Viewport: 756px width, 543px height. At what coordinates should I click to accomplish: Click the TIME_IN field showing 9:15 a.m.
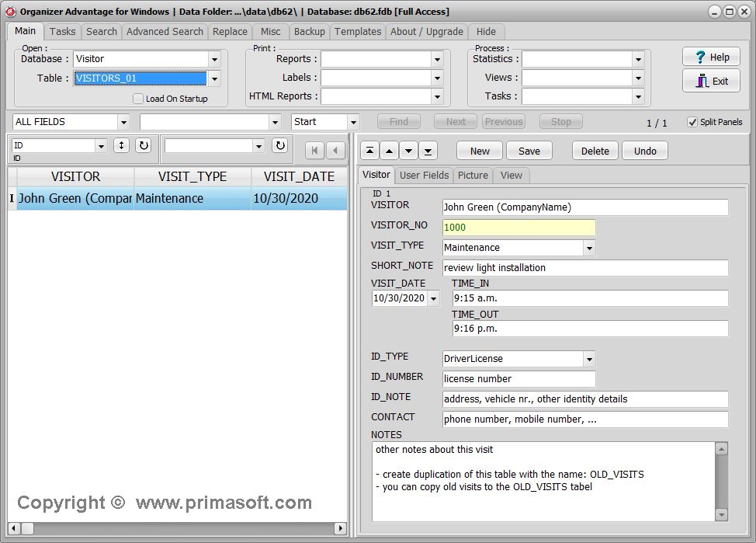[x=590, y=298]
